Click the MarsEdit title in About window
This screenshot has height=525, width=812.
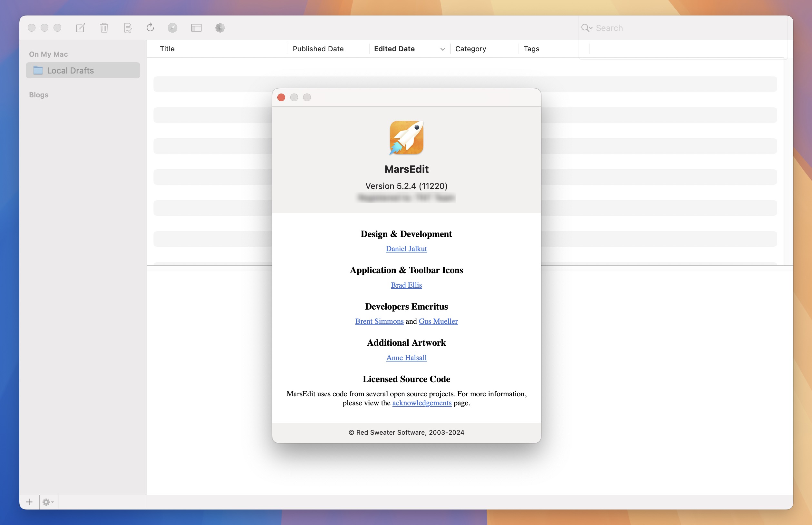pos(406,169)
